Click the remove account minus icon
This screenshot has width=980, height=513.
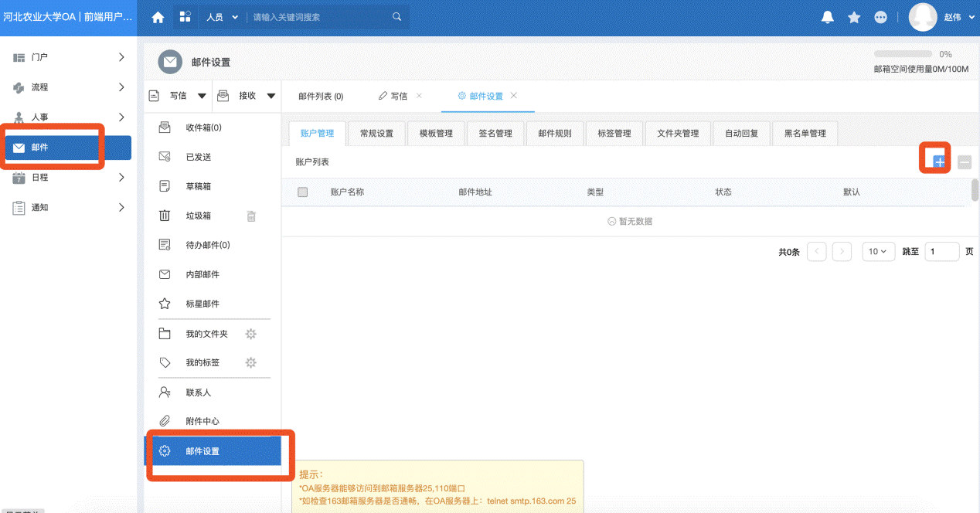[964, 162]
